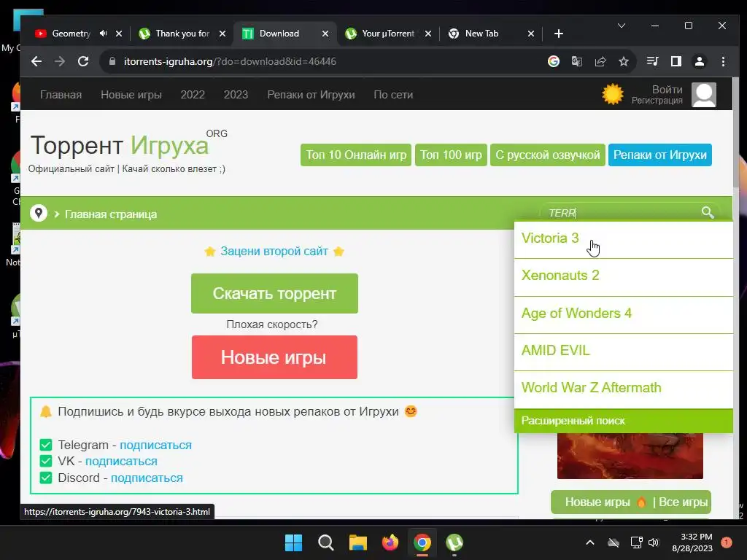Show hidden tray icons chevron
Viewport: 747px width, 560px height.
pos(589,542)
